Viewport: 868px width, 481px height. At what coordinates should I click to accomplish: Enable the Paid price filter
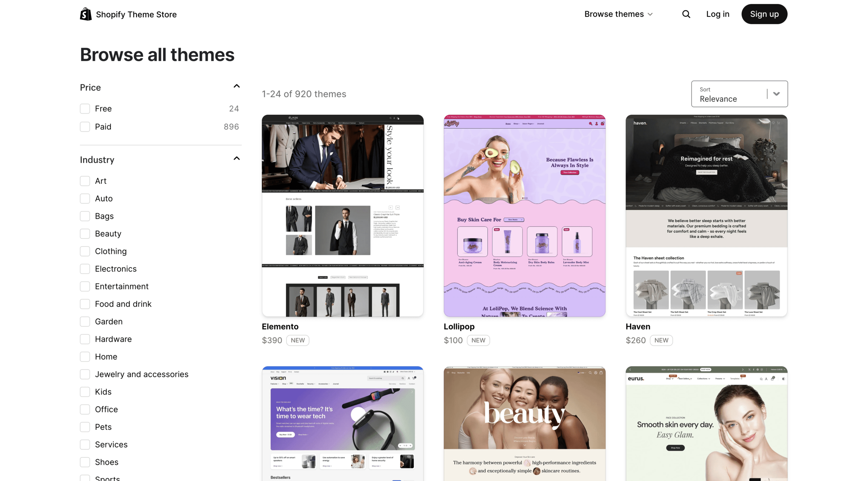click(85, 127)
